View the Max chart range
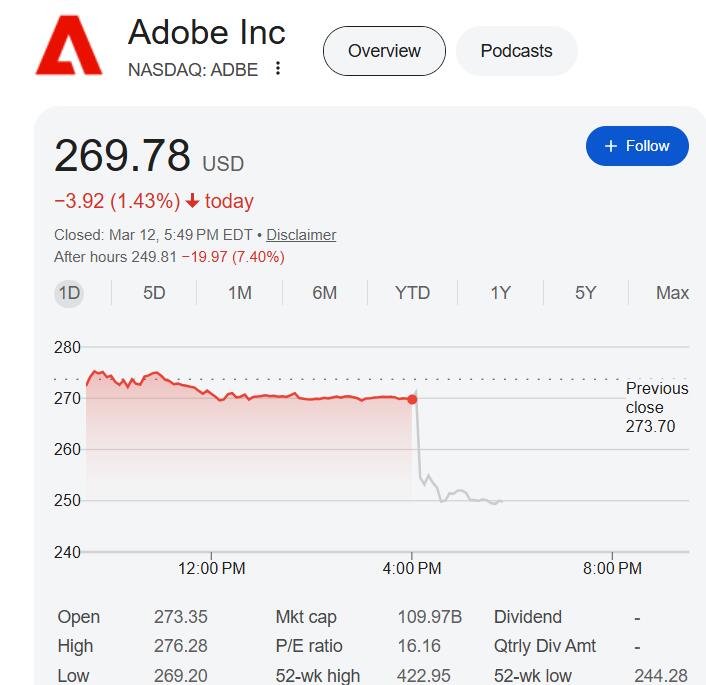 pos(672,293)
